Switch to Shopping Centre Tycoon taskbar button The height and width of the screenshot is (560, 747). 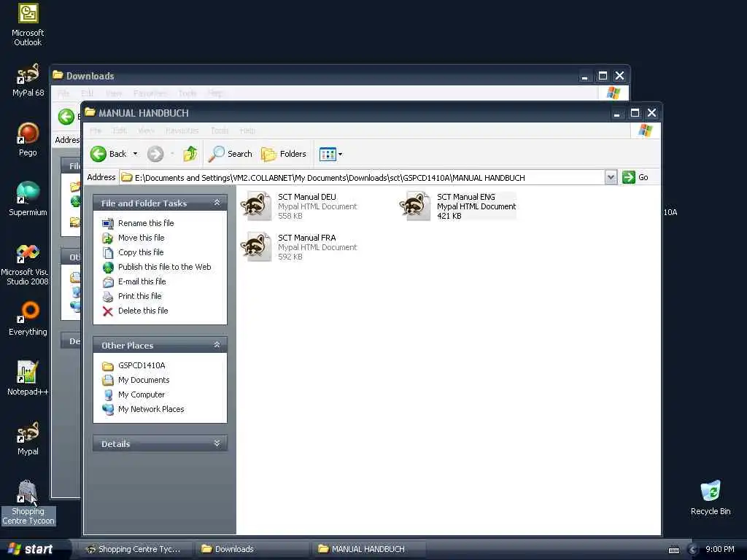(x=134, y=549)
